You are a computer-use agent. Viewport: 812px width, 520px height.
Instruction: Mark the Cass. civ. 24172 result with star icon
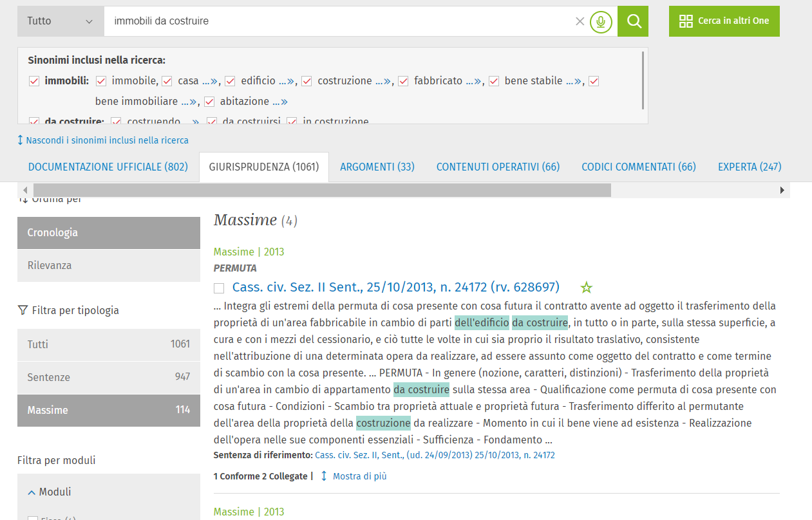pos(586,287)
